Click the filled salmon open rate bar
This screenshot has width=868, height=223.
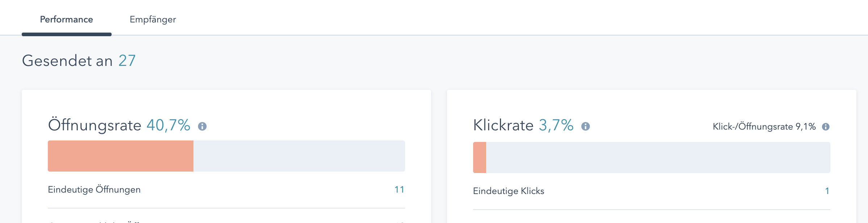point(121,156)
